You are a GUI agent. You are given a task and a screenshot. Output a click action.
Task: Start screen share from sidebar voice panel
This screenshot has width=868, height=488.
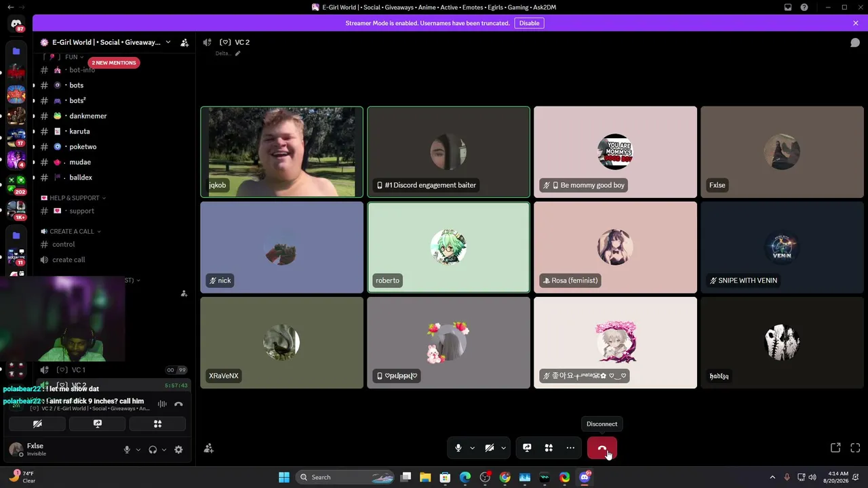point(98,424)
